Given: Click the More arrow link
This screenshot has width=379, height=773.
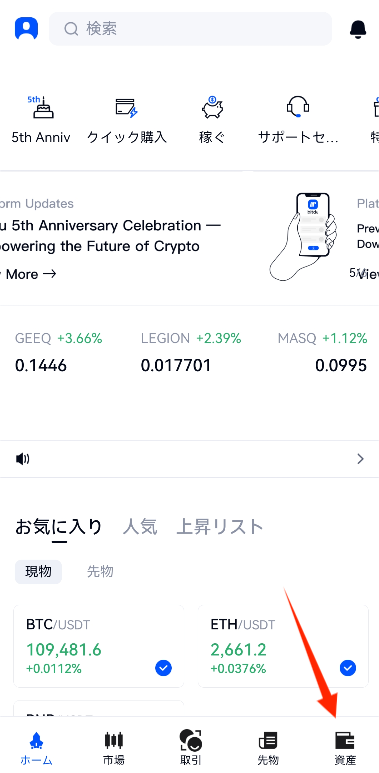Looking at the screenshot, I should 28,274.
